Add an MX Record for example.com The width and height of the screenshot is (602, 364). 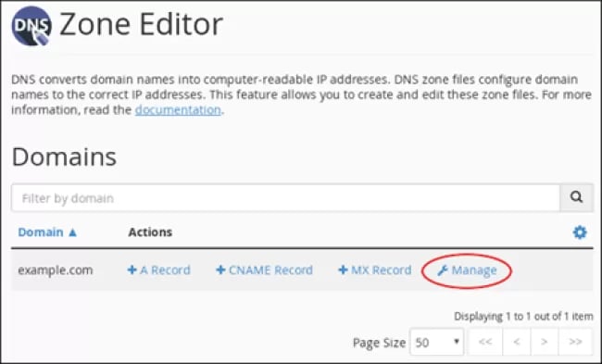coord(375,270)
